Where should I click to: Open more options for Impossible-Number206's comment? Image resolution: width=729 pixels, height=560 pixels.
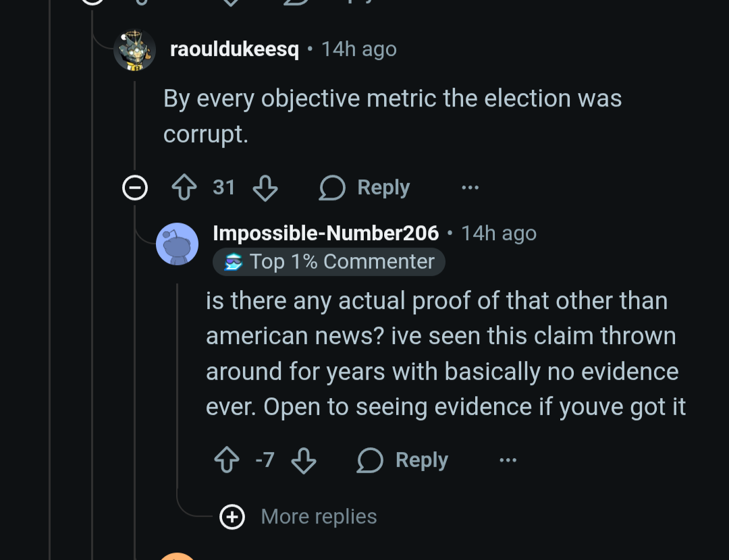tap(508, 460)
